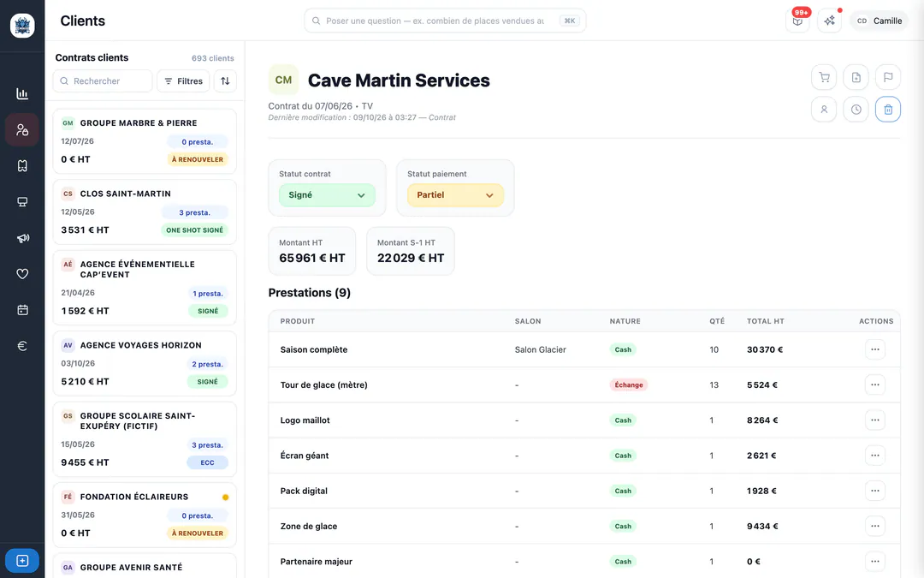Click the ECC badge on Groupe Scolaire

pos(207,462)
